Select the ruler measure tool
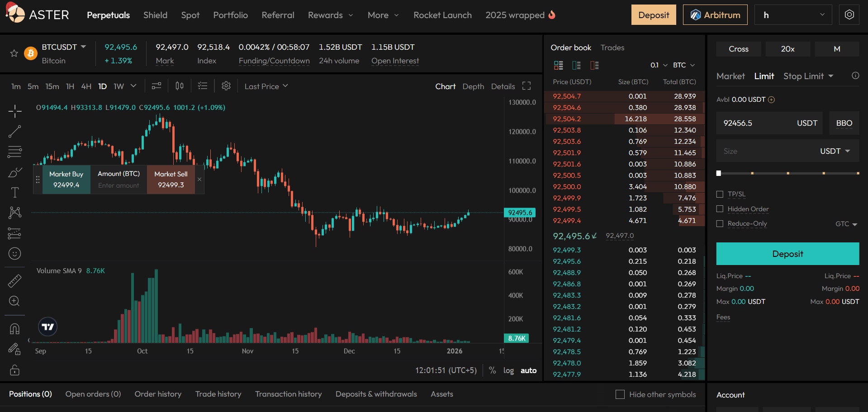The height and width of the screenshot is (412, 868). point(14,281)
